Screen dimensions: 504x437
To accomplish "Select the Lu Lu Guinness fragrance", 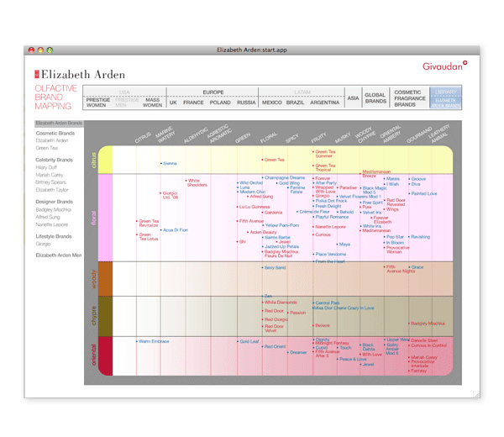I will tap(254, 207).
